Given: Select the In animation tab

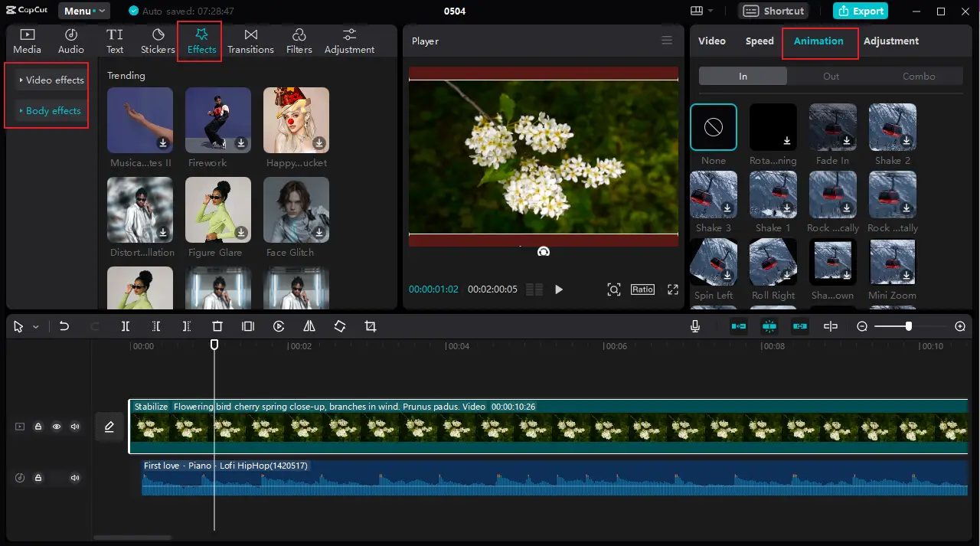Looking at the screenshot, I should [x=743, y=76].
